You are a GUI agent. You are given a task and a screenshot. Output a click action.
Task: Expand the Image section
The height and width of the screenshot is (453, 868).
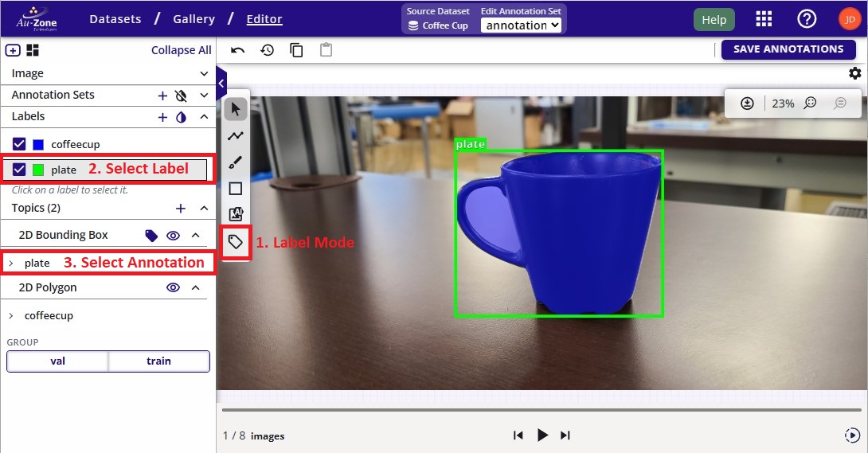coord(204,73)
